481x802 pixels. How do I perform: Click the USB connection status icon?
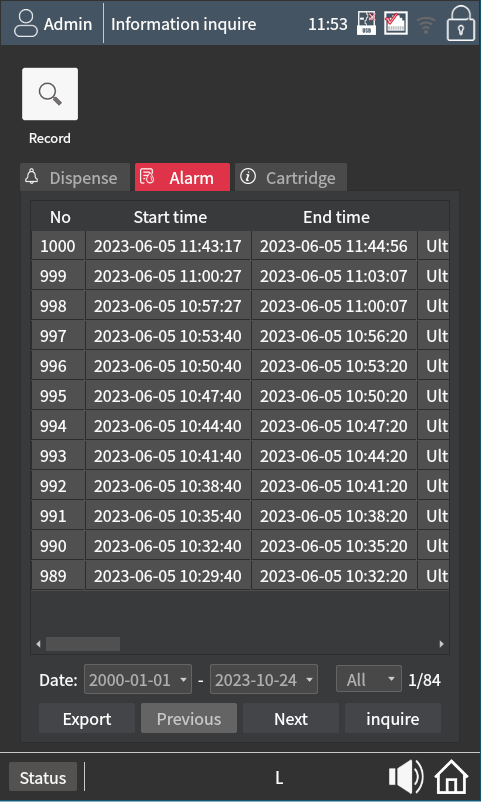366,24
